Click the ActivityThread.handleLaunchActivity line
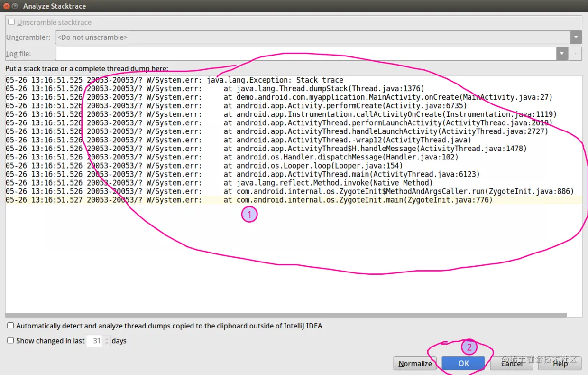Image resolution: width=588 pixels, height=375 pixels. pyautogui.click(x=277, y=131)
